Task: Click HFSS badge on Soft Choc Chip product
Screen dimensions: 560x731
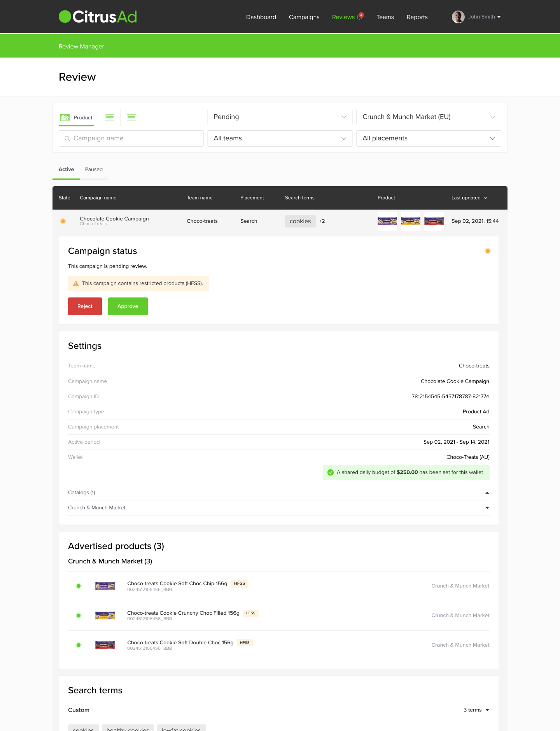Action: pyautogui.click(x=240, y=583)
